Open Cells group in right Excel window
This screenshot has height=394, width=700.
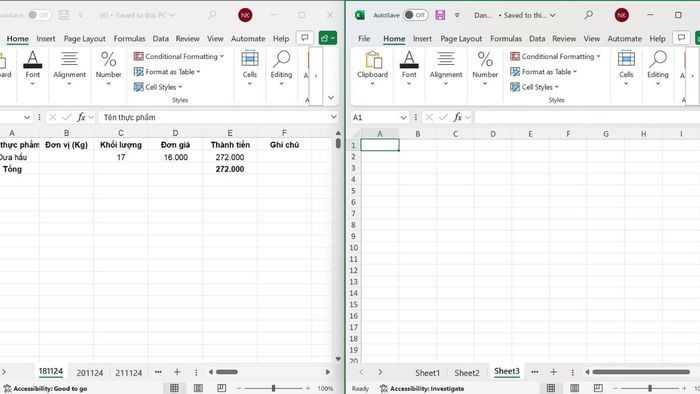(x=626, y=68)
